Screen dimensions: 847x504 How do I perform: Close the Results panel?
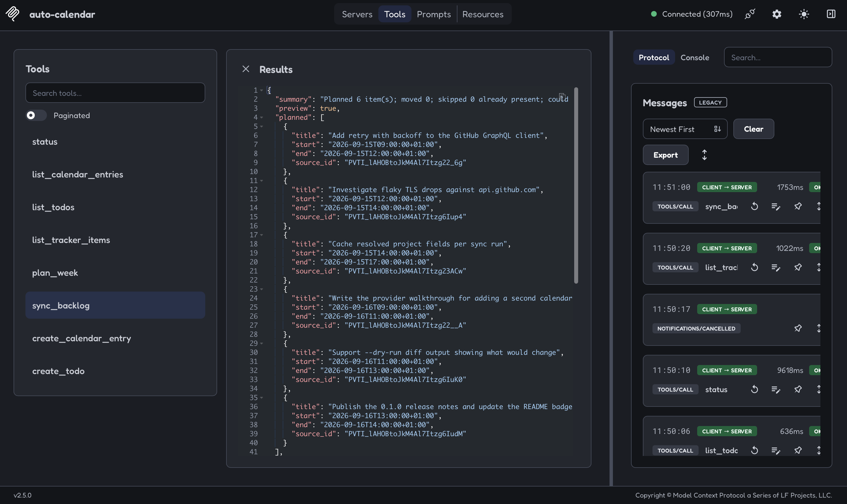(x=246, y=69)
